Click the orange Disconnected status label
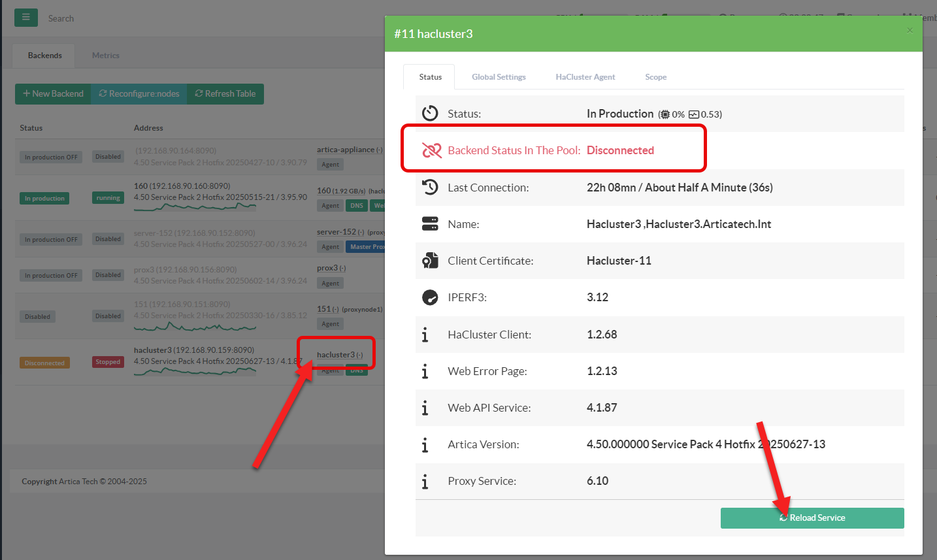The width and height of the screenshot is (937, 560). [44, 363]
